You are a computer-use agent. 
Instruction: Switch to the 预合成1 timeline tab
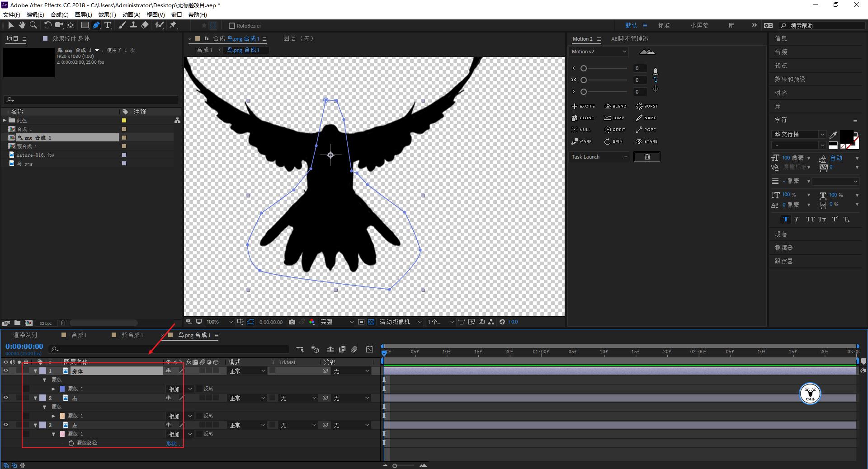(132, 335)
